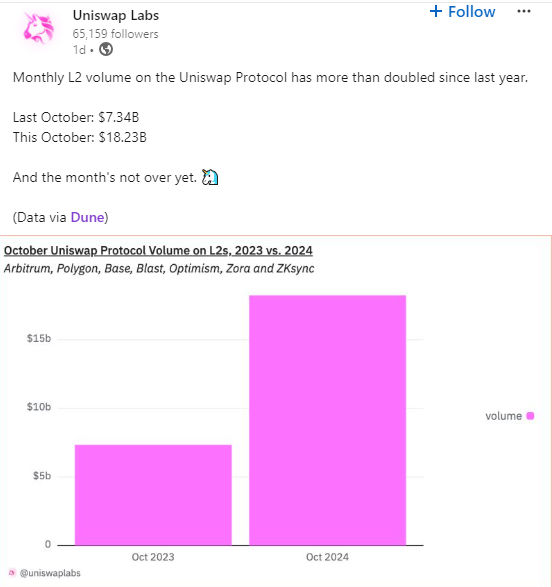The height and width of the screenshot is (587, 552).
Task: Click the @uniswaplabs chart credit
Action: [50, 573]
